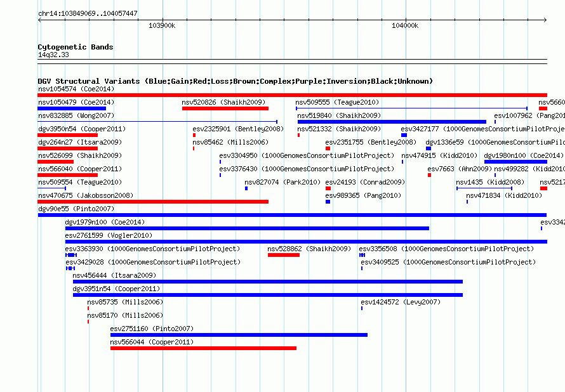
Task: Select nsv509554 (Teague2010) label
Action: pyautogui.click(x=80, y=182)
